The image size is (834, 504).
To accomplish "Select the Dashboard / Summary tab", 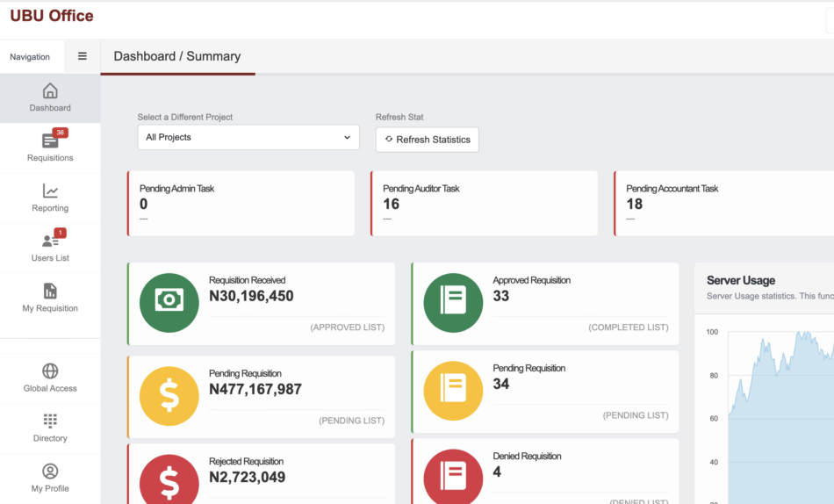I will click(x=177, y=56).
